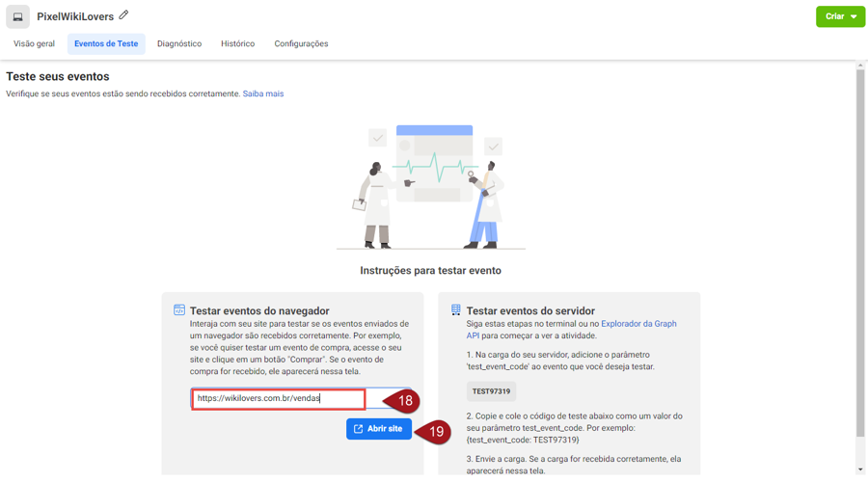Go to the Histórico tab
868x482 pixels.
[237, 43]
